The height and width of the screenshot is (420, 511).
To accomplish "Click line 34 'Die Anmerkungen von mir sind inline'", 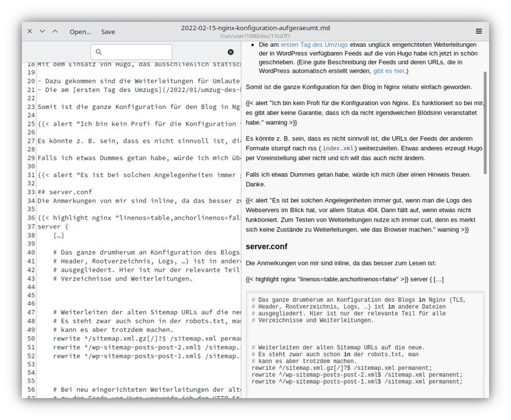I will (x=139, y=201).
